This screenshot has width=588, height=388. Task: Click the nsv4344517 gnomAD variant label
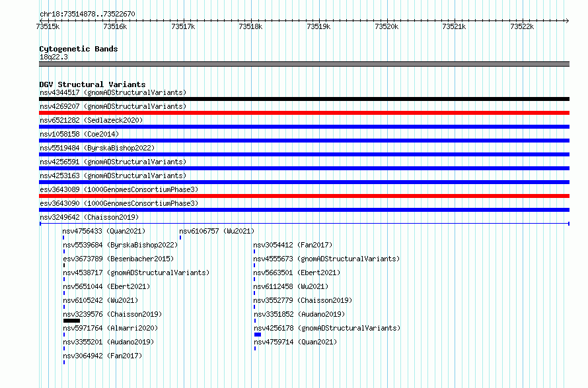point(113,92)
